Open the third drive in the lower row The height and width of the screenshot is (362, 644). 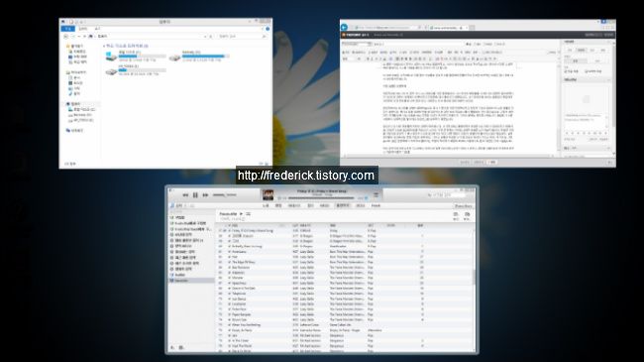click(x=136, y=71)
